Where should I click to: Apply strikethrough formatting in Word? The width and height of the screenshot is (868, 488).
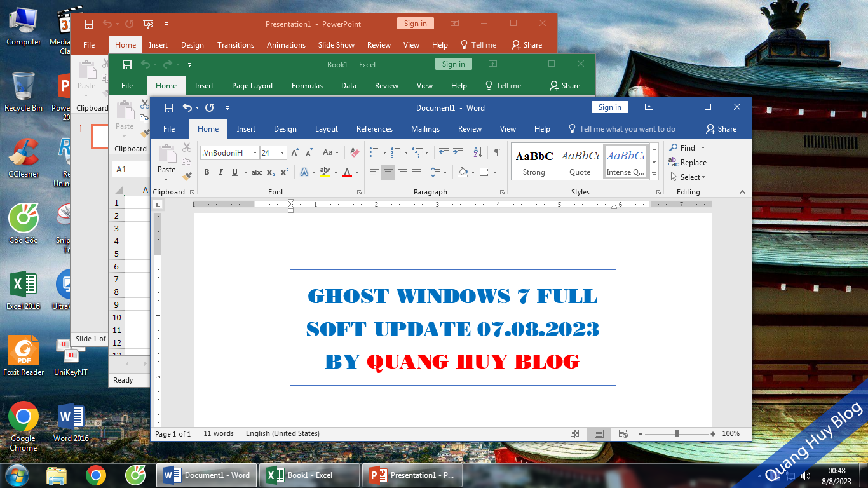coord(257,172)
